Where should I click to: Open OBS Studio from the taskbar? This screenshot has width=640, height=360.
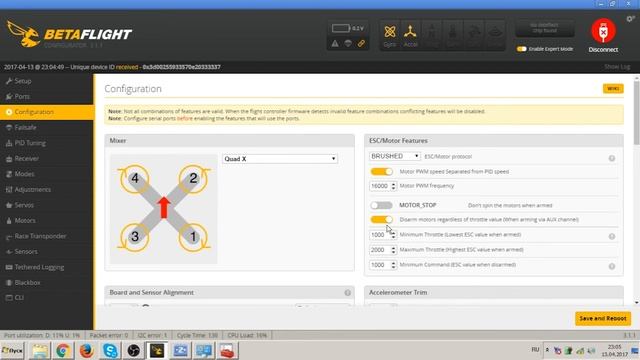(133, 351)
